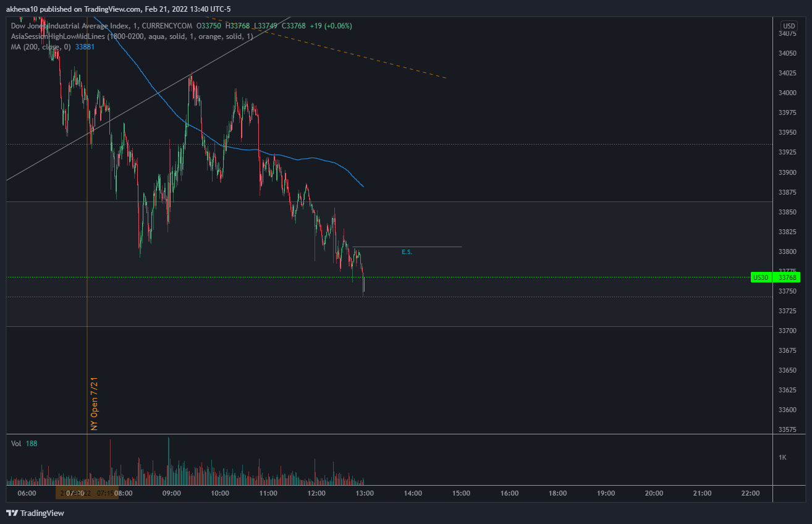Click the low value L33749

(x=266, y=26)
